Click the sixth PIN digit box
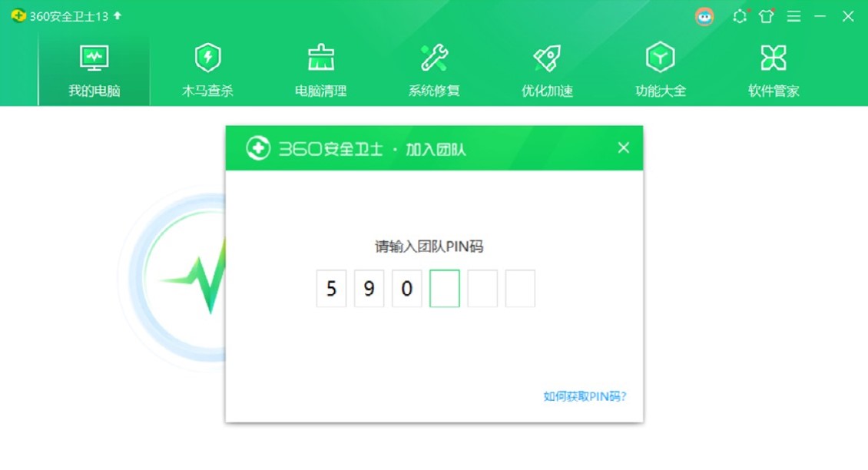 tap(520, 289)
